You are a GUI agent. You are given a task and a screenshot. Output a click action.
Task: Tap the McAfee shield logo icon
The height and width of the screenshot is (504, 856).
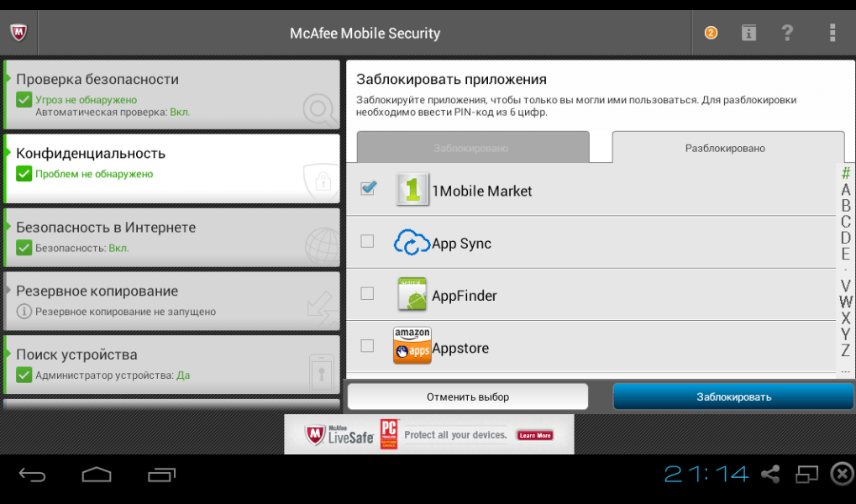tap(18, 34)
